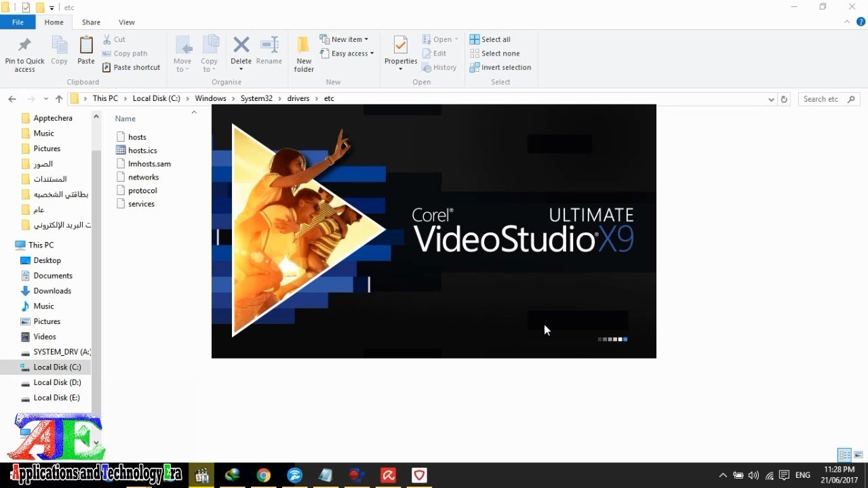Click the Pin to Quick access icon
This screenshot has width=868, height=488.
(24, 45)
